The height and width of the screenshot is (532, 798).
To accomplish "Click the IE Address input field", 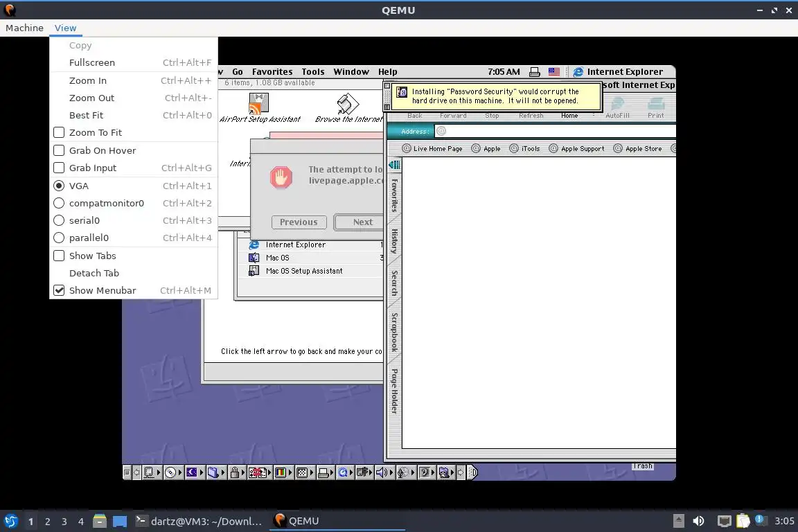I will [556, 132].
